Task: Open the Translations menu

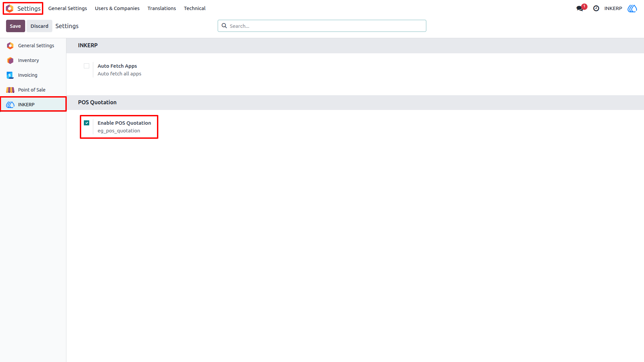Action: (x=162, y=8)
